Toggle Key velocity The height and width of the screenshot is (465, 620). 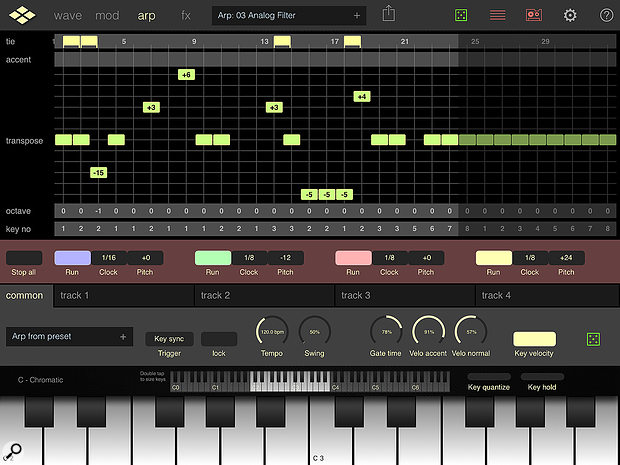pyautogui.click(x=534, y=339)
